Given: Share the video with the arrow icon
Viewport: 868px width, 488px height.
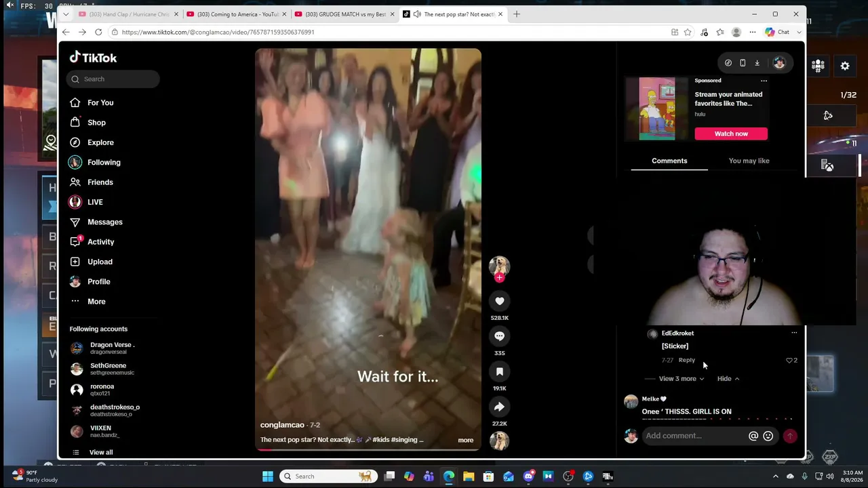Looking at the screenshot, I should pos(499,407).
